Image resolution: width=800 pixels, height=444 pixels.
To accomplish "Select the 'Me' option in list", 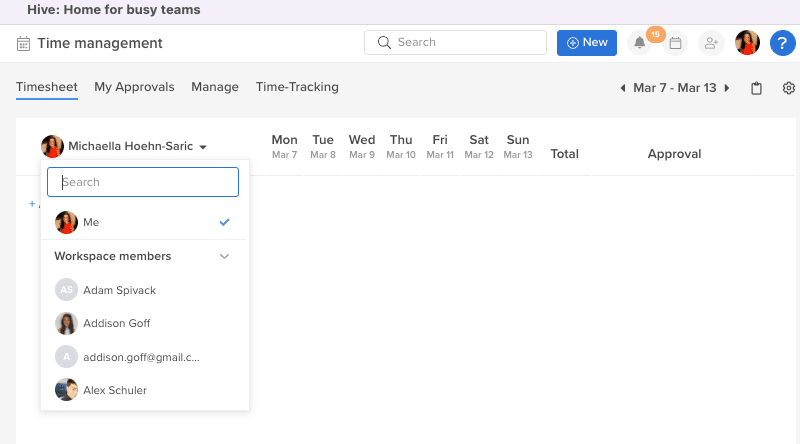I will 144,222.
